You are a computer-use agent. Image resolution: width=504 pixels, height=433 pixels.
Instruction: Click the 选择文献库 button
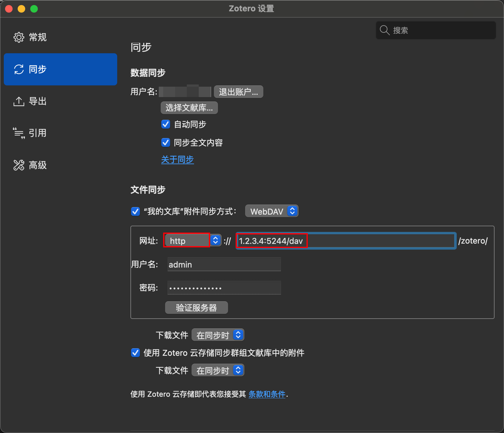coord(189,108)
